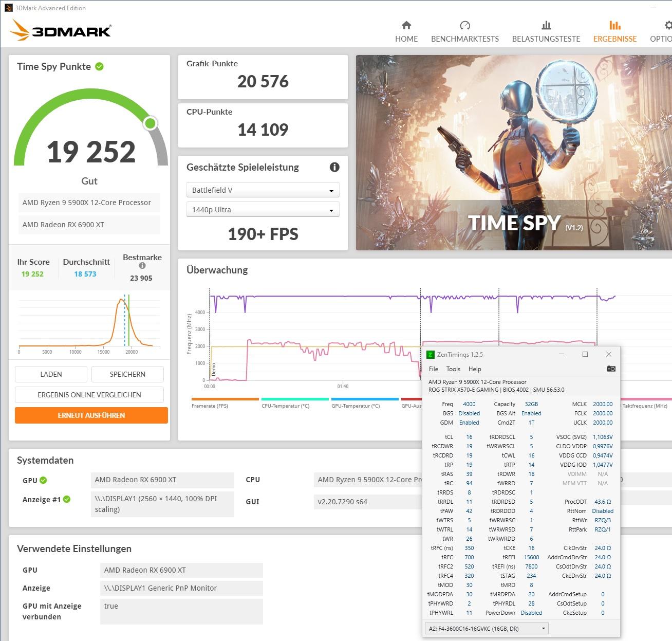This screenshot has height=641, width=672.
Task: Open the HOME tab in 3DMark
Action: point(406,31)
